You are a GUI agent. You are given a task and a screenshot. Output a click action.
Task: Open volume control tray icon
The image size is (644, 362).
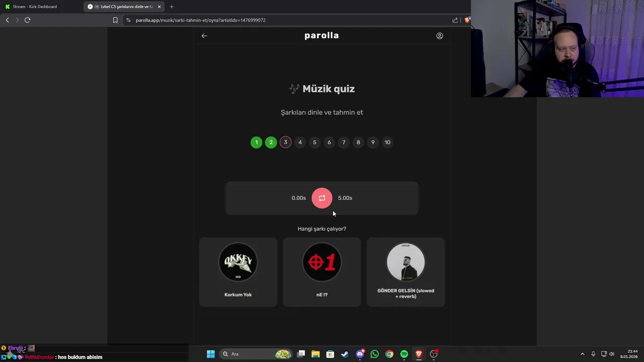coord(612,354)
